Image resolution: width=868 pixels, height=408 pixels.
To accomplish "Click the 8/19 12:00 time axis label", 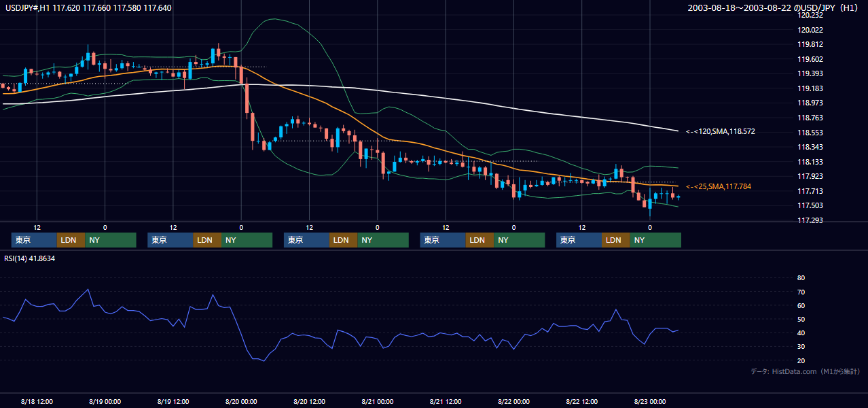I will tap(173, 401).
